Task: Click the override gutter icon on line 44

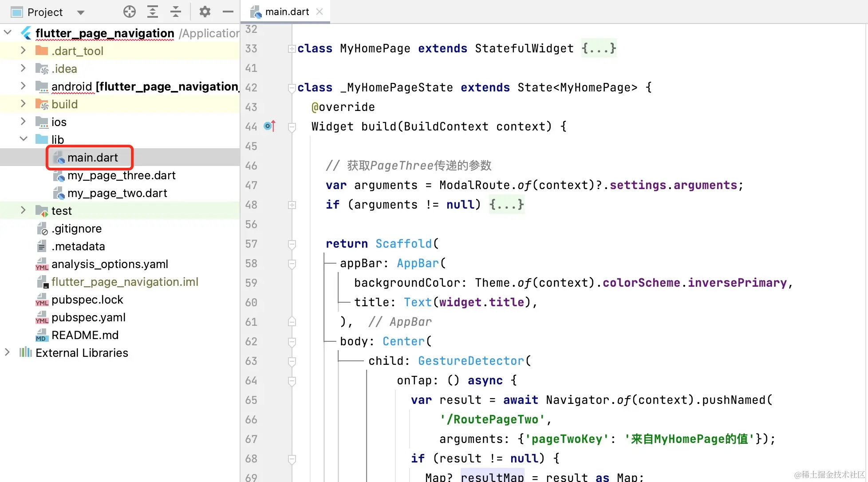Action: click(x=269, y=126)
